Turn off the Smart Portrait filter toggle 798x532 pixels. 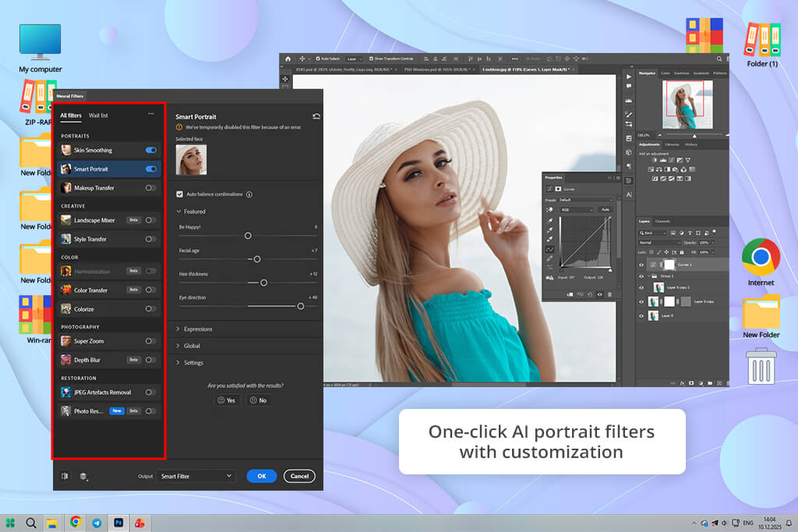point(151,169)
